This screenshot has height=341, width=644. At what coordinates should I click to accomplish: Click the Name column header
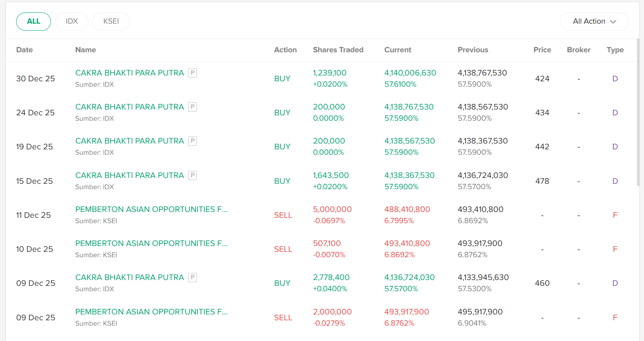[86, 50]
